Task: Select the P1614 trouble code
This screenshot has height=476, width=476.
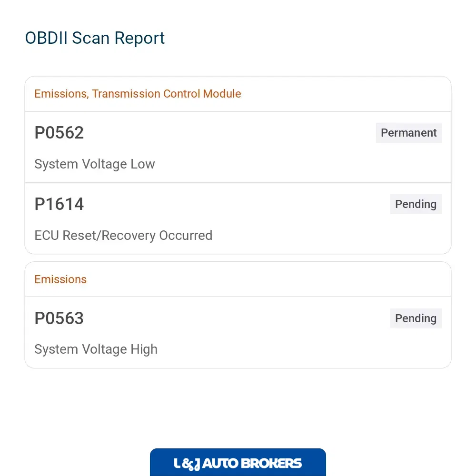Action: [59, 204]
